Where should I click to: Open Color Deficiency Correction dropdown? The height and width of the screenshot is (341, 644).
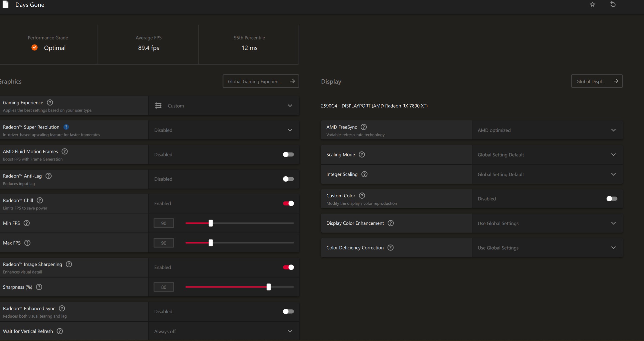click(x=547, y=248)
